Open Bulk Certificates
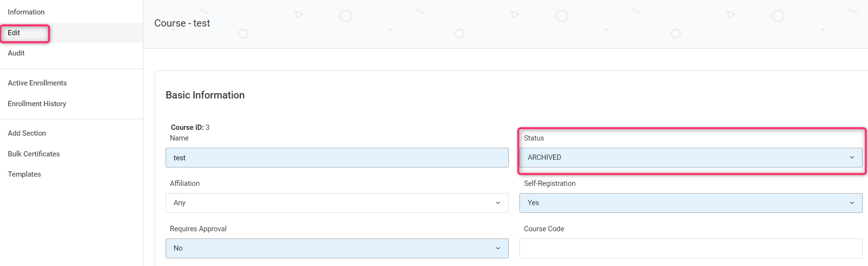868x266 pixels. (x=34, y=154)
